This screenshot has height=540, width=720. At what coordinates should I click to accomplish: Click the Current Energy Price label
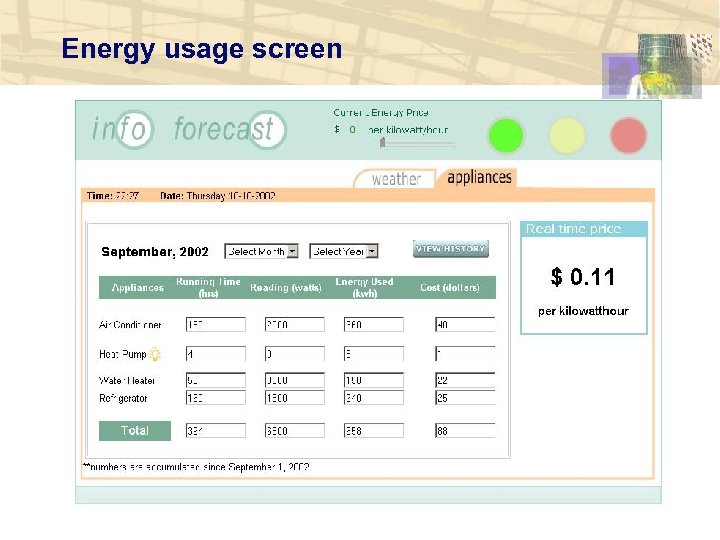coord(381,112)
